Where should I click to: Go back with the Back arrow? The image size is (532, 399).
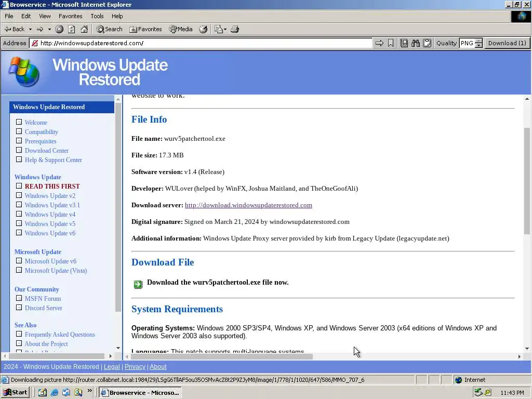click(14, 29)
